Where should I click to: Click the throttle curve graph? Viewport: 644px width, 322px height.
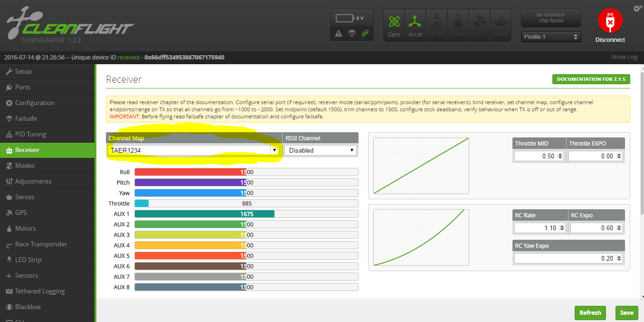point(421,166)
